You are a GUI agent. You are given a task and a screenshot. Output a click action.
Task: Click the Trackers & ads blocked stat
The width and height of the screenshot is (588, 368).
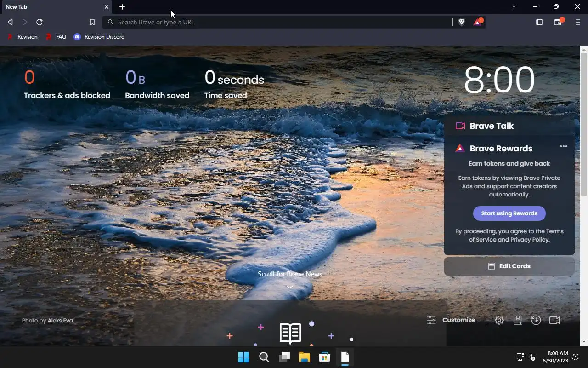(x=67, y=84)
